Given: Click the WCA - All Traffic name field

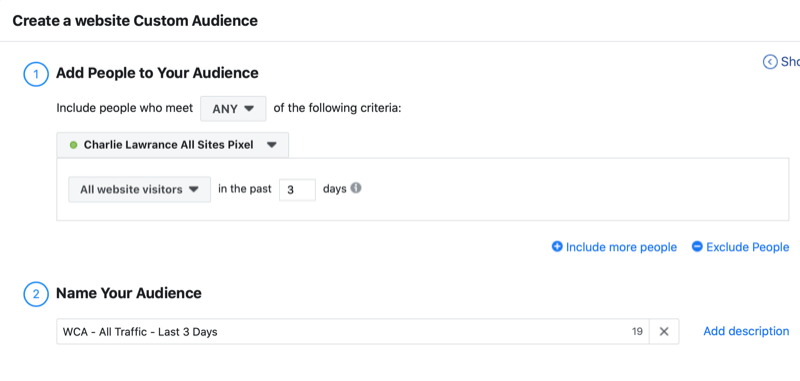Looking at the screenshot, I should click(353, 332).
